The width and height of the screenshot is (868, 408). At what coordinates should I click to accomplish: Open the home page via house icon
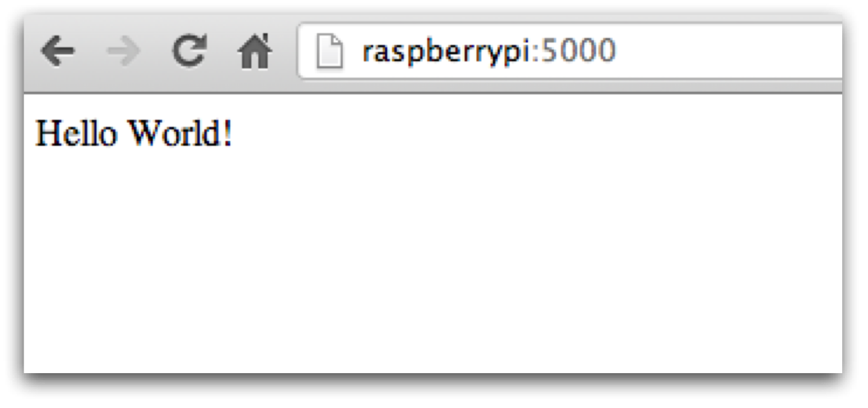pos(254,52)
